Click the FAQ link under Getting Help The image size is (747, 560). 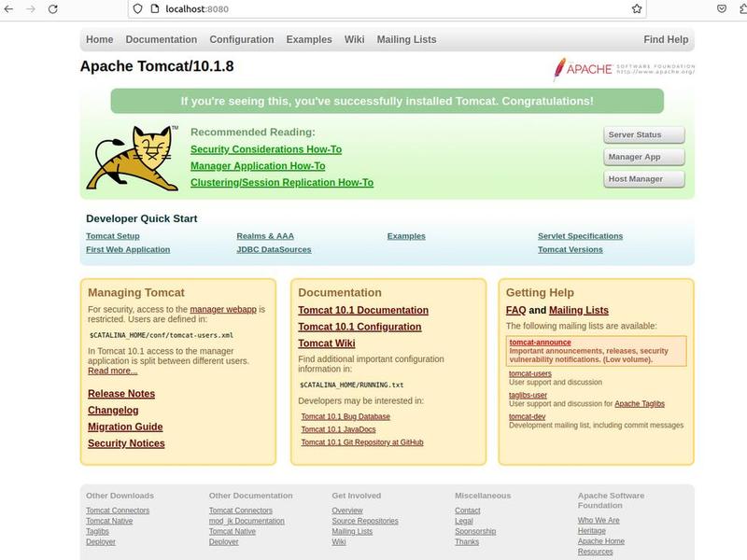click(x=515, y=311)
